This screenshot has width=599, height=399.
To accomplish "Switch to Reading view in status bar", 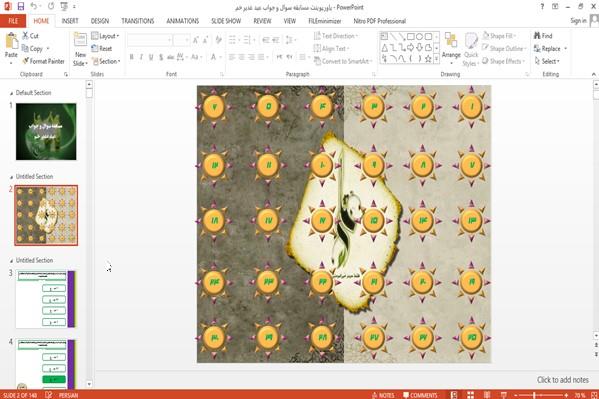I will point(487,395).
